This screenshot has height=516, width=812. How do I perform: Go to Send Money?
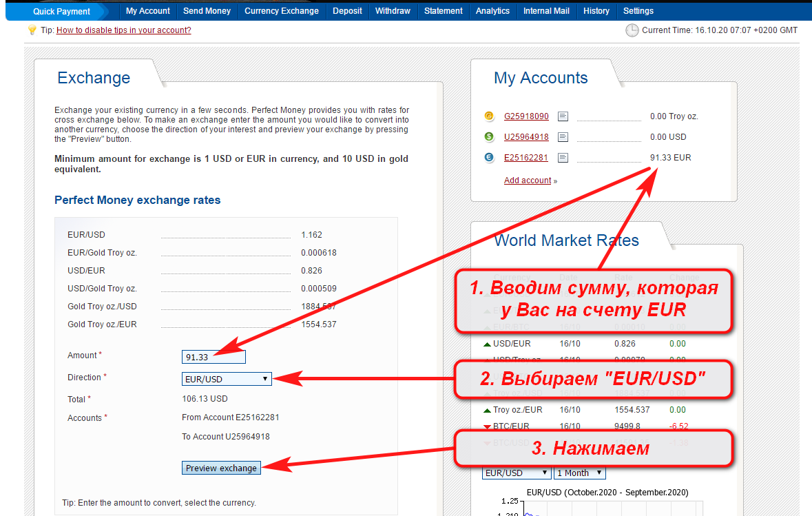coord(207,11)
